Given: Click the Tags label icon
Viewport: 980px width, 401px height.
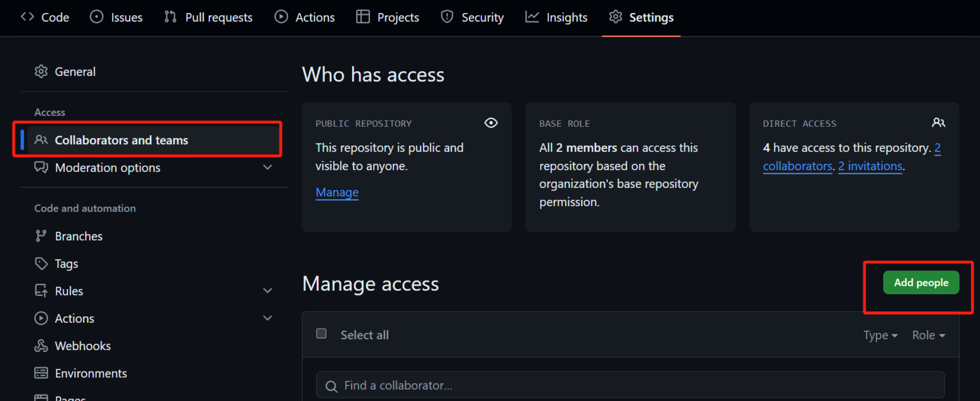Looking at the screenshot, I should point(41,264).
